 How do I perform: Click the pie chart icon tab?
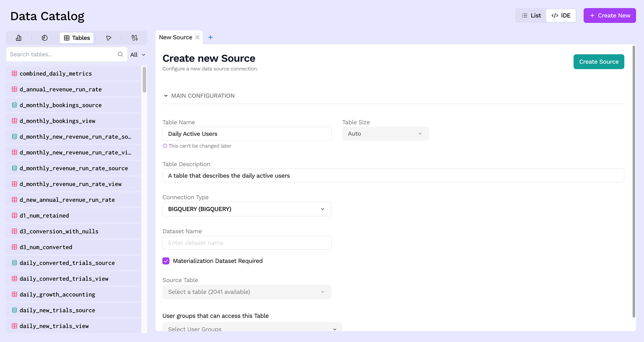[45, 38]
